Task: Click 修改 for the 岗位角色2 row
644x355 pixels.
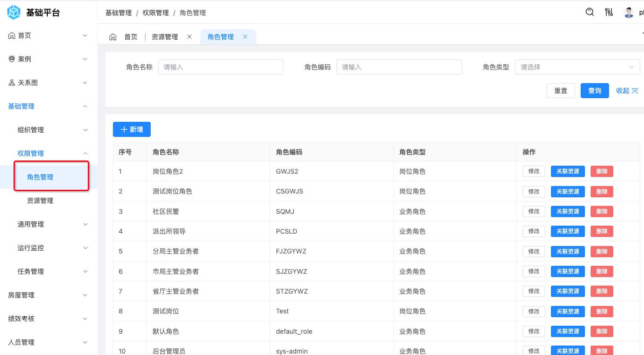Action: click(534, 171)
